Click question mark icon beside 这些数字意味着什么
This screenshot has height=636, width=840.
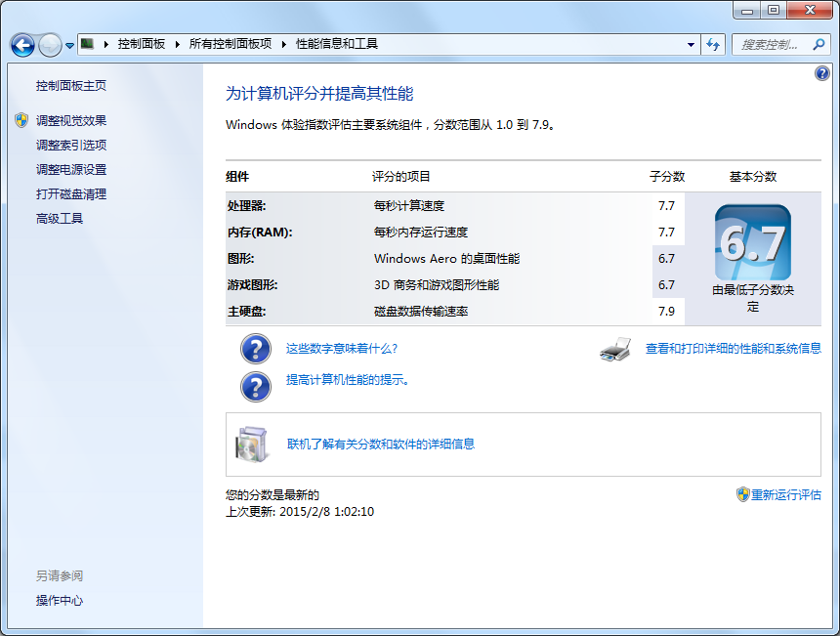click(256, 349)
